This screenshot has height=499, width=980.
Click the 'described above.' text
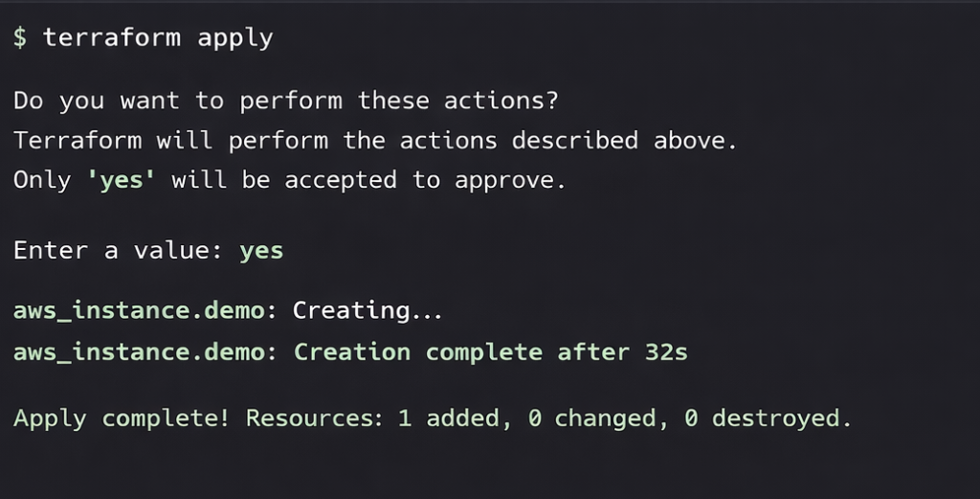point(625,141)
